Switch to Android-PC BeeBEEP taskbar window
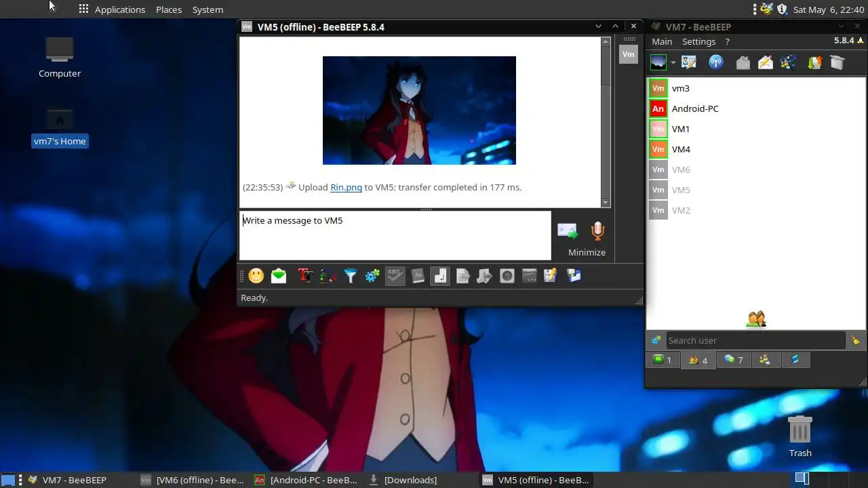This screenshot has width=868, height=488. [x=307, y=480]
